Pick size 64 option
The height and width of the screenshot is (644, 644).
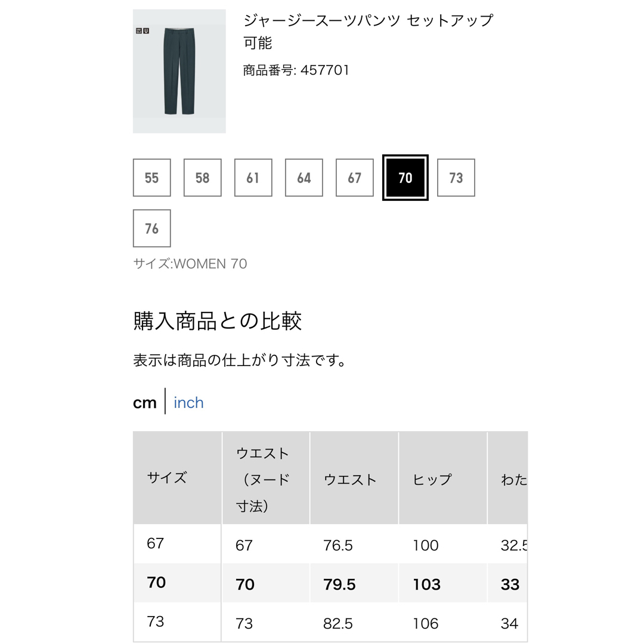[x=304, y=178]
